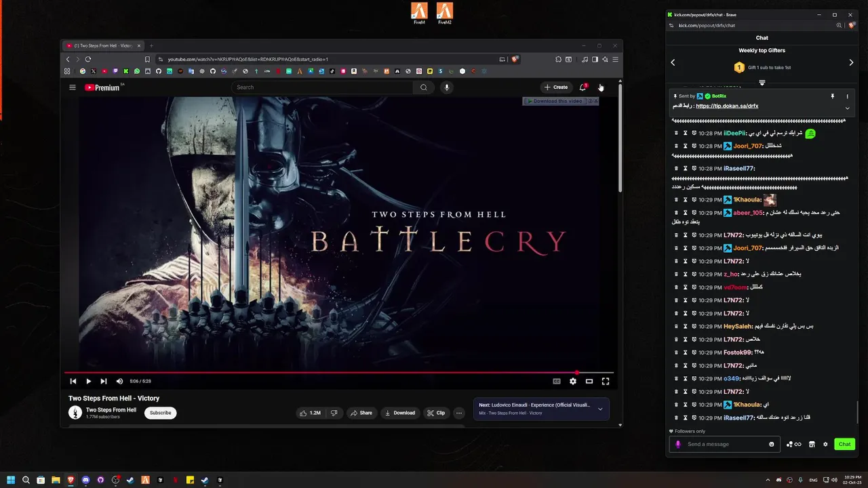Screen dimensions: 868x488
Task: Click the YouTube URL address bar
Action: (325, 60)
